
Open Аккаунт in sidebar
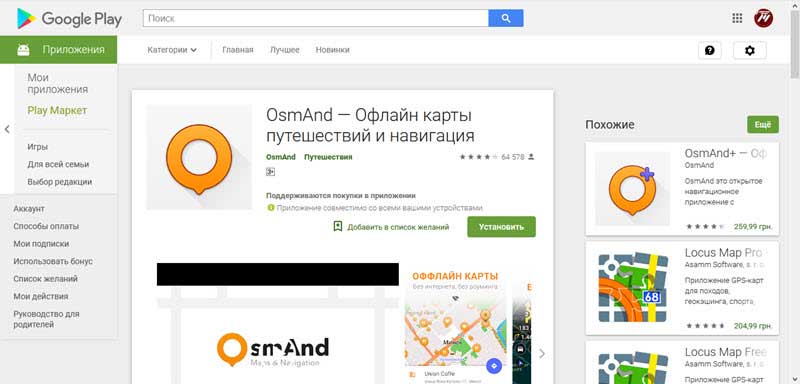(x=29, y=209)
